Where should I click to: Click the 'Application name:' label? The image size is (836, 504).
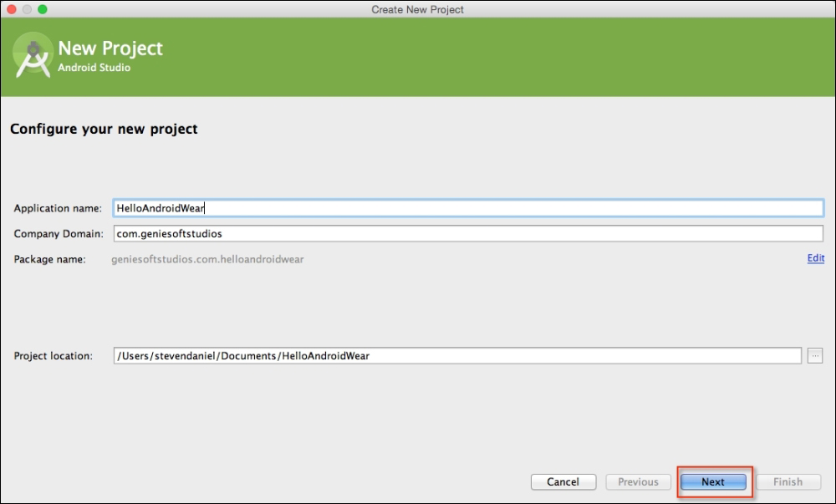pyautogui.click(x=58, y=208)
